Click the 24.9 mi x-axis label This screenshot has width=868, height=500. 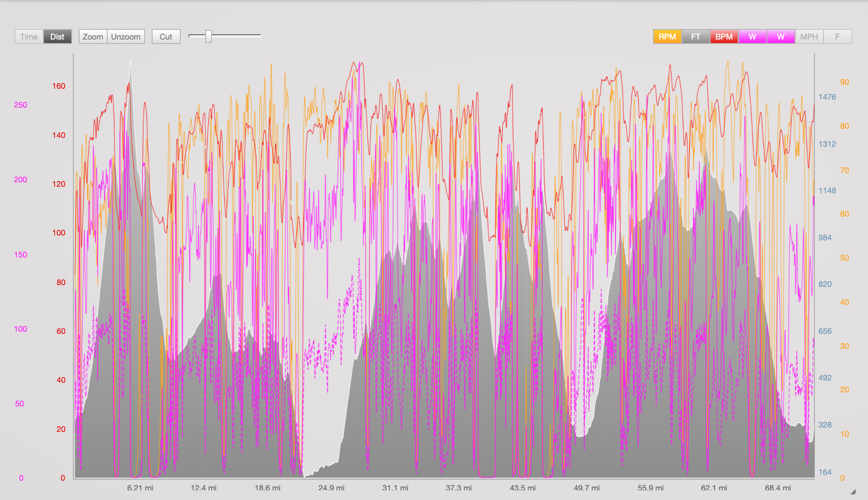(331, 488)
